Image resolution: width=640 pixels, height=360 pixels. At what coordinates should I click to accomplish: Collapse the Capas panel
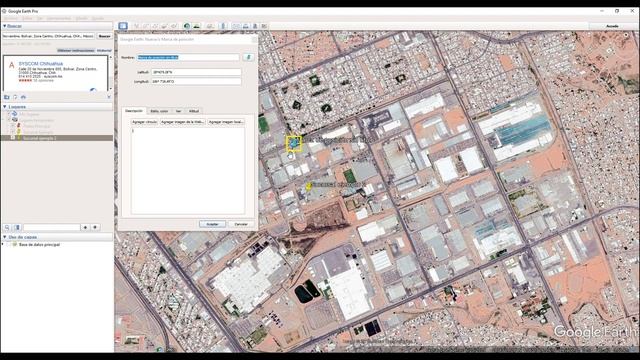[4, 237]
